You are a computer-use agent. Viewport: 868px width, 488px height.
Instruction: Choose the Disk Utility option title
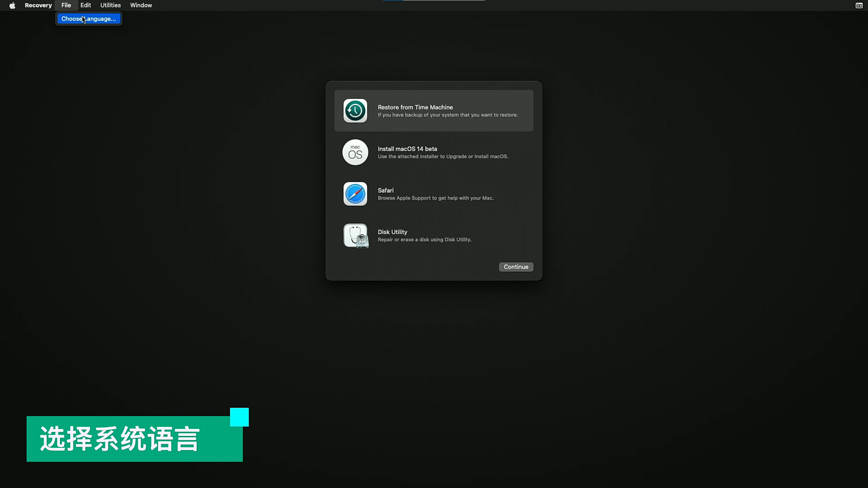point(392,232)
